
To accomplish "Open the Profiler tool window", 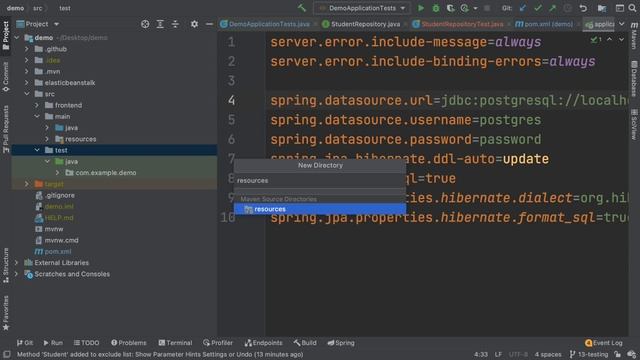I will coord(218,343).
